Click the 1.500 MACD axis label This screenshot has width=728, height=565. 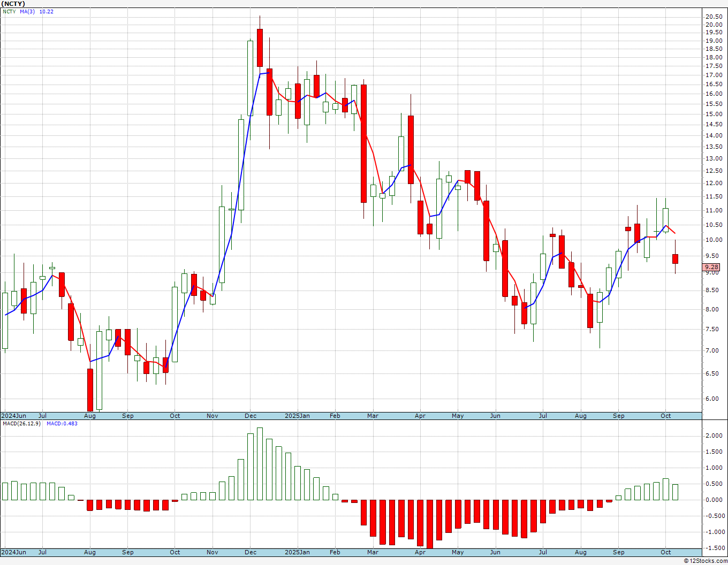point(713,452)
